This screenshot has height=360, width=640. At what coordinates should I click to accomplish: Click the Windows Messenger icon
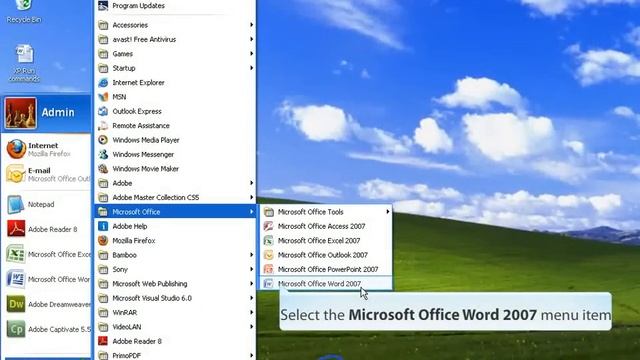[103, 154]
